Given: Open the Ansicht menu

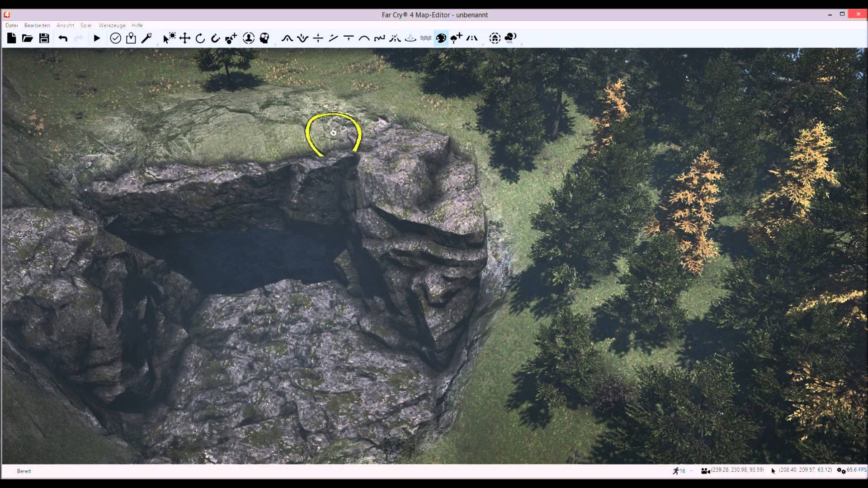Looking at the screenshot, I should point(65,25).
